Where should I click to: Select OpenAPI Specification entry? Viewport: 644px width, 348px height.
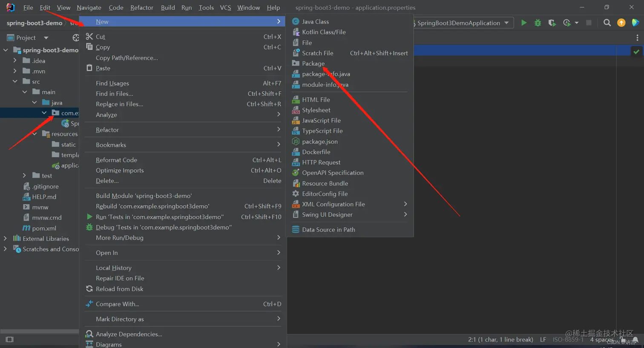[x=333, y=173]
